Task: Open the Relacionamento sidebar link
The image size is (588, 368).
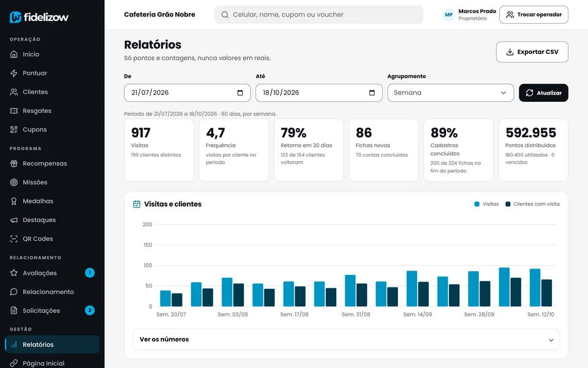Action: click(x=52, y=291)
